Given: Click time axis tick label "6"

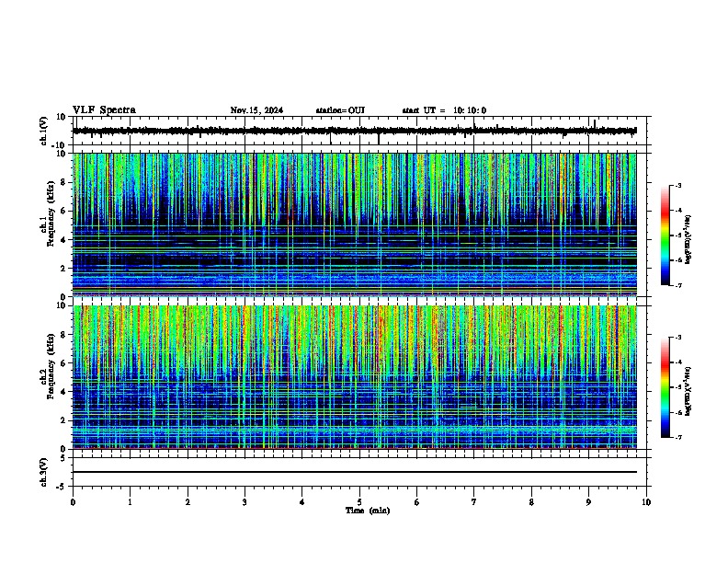Looking at the screenshot, I should pyautogui.click(x=417, y=501).
